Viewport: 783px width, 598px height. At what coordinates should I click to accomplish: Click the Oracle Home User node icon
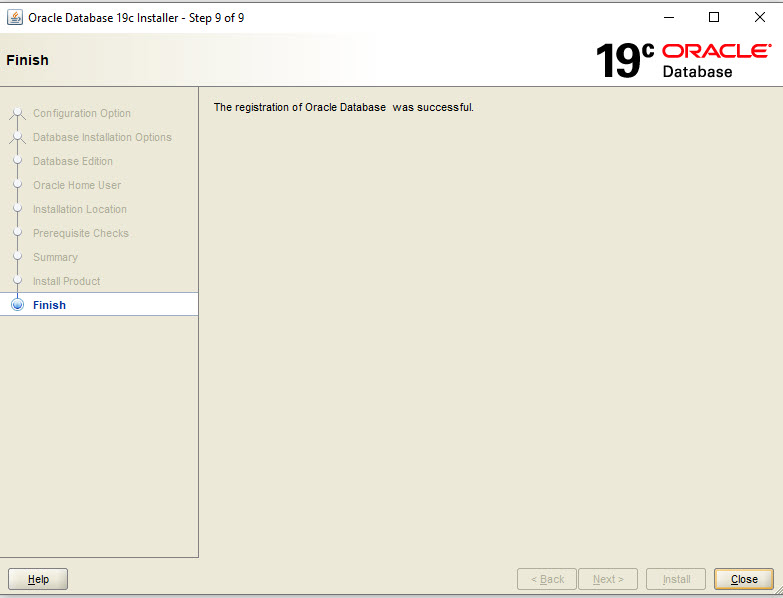point(17,184)
